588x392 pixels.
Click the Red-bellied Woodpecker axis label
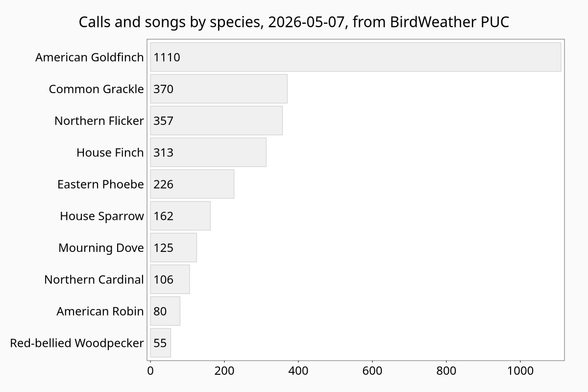click(77, 343)
